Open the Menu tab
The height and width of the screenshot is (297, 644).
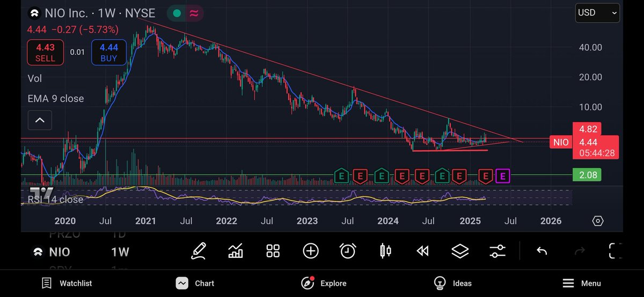click(x=582, y=283)
